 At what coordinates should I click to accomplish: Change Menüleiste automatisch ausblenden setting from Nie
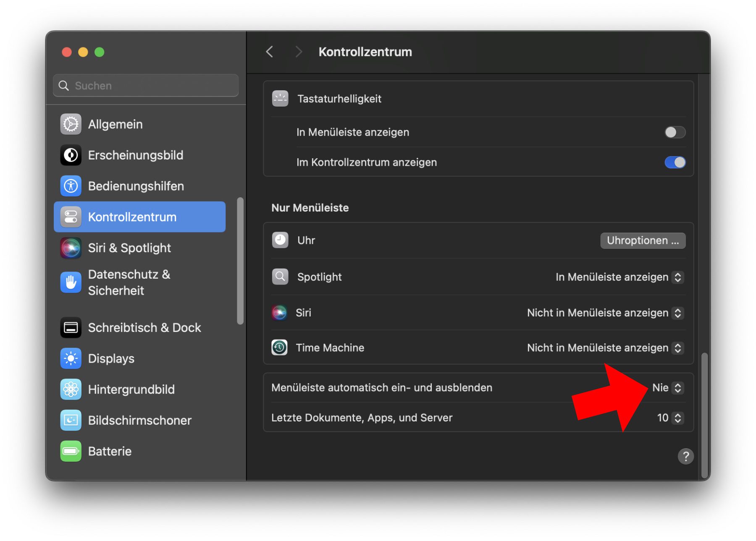pyautogui.click(x=668, y=388)
